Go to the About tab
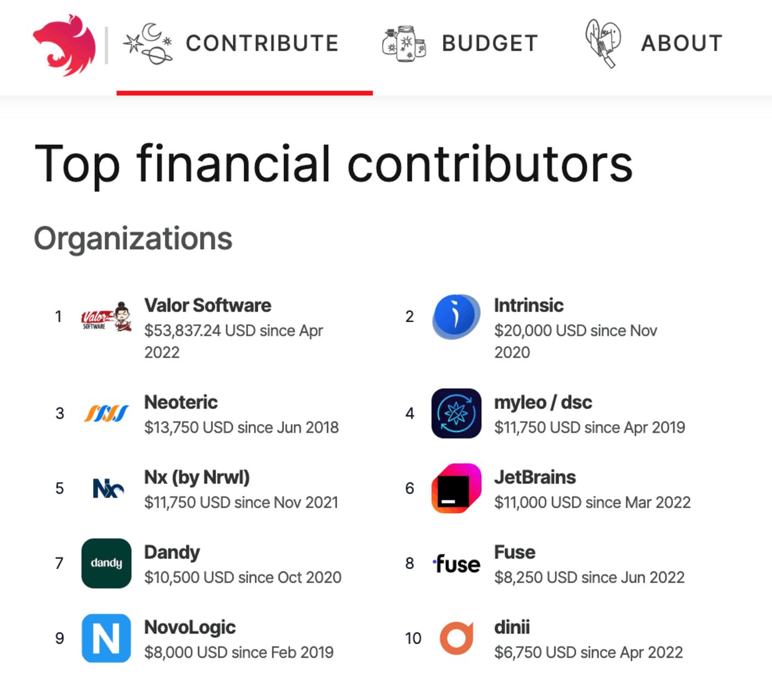This screenshot has height=700, width=772. click(654, 44)
